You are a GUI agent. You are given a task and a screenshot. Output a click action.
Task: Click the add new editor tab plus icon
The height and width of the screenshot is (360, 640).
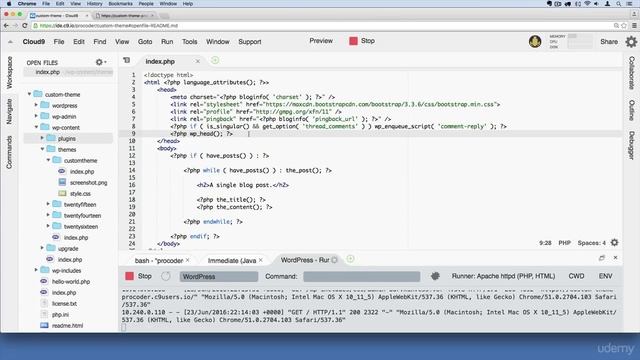215,60
